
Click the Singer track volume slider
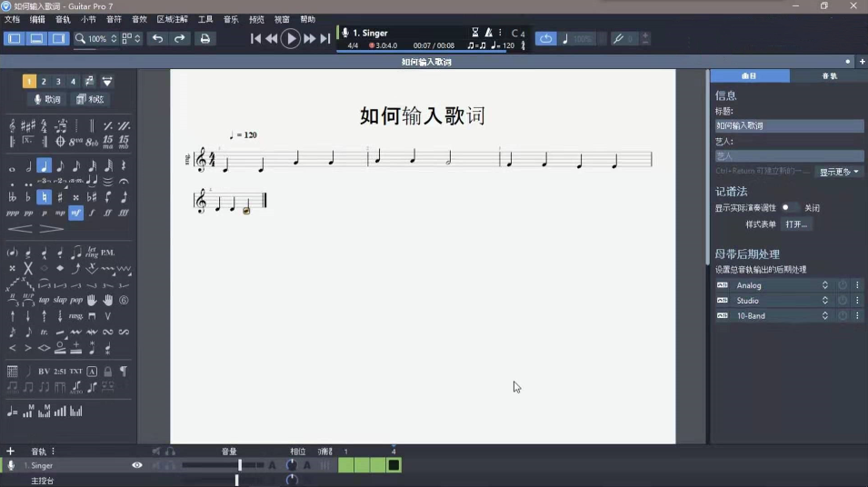point(240,465)
